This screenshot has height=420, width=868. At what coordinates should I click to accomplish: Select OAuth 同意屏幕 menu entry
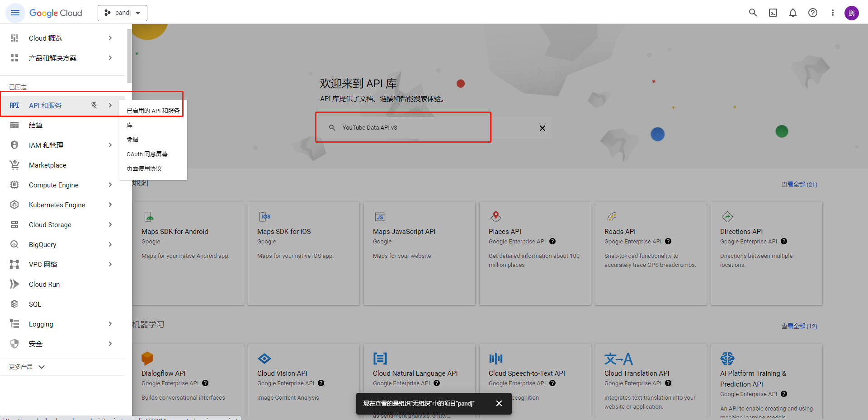point(147,154)
